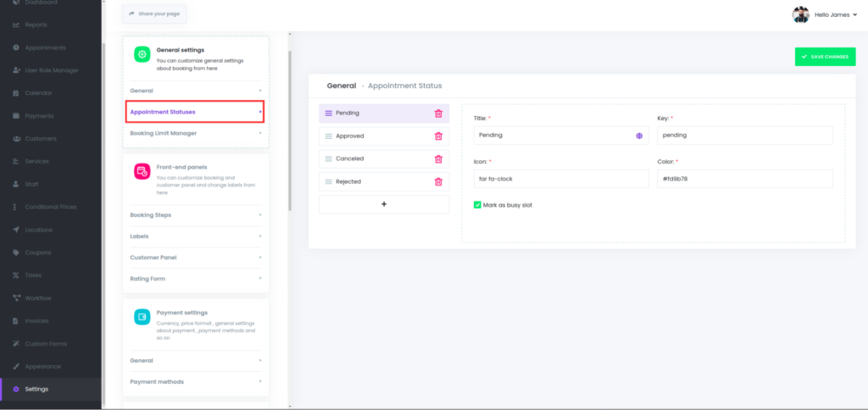Click the green General settings gear icon
Screen dimensions: 868x410
click(142, 54)
